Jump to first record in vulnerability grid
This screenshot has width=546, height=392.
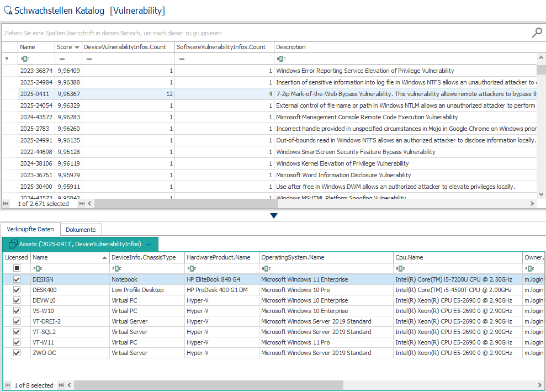coord(7,204)
